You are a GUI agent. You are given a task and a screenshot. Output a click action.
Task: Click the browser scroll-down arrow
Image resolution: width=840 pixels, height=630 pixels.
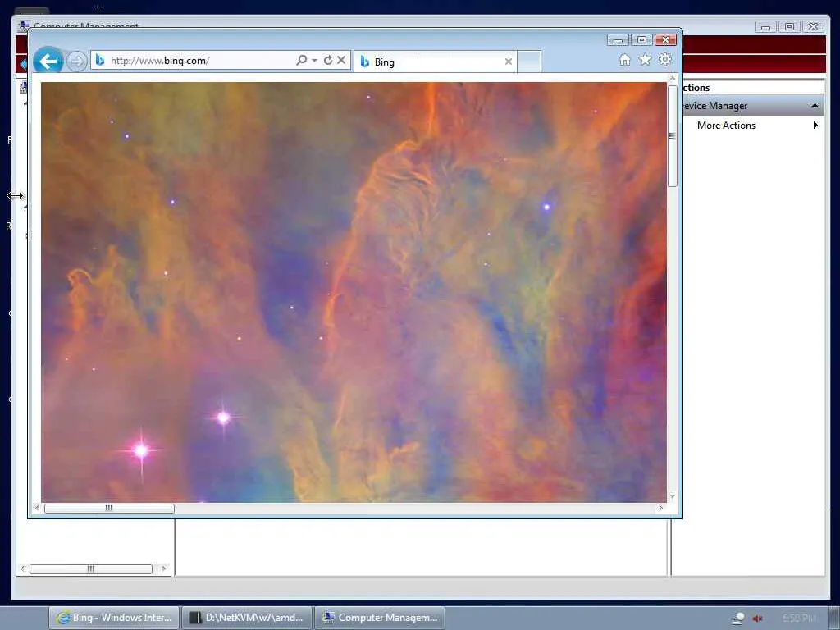pyautogui.click(x=673, y=496)
